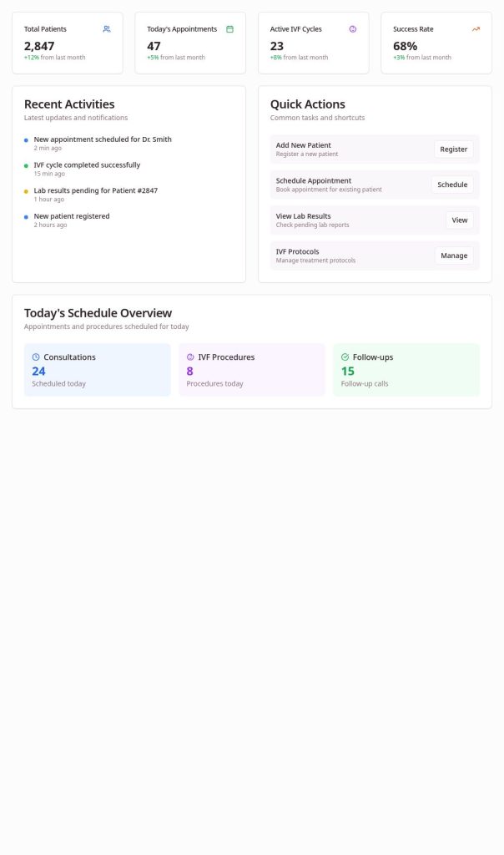Click the Schedule button
Screen dimensions: 504x855
point(452,185)
